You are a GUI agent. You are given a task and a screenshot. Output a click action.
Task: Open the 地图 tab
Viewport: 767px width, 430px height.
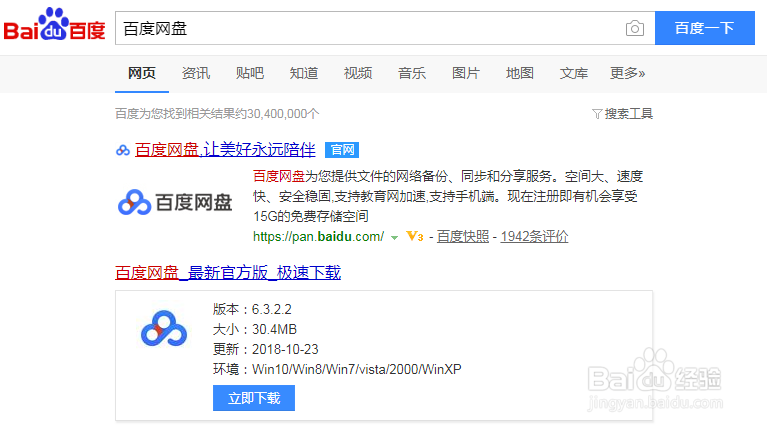tap(519, 73)
